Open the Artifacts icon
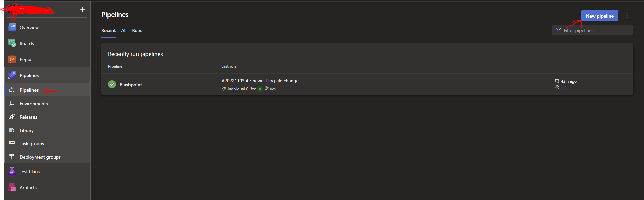 coord(12,187)
